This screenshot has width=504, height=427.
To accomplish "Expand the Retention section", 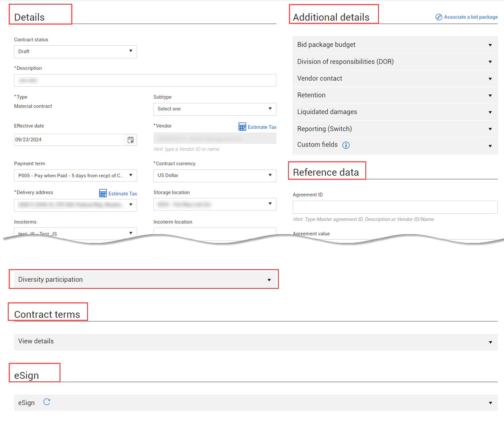I will pos(395,95).
